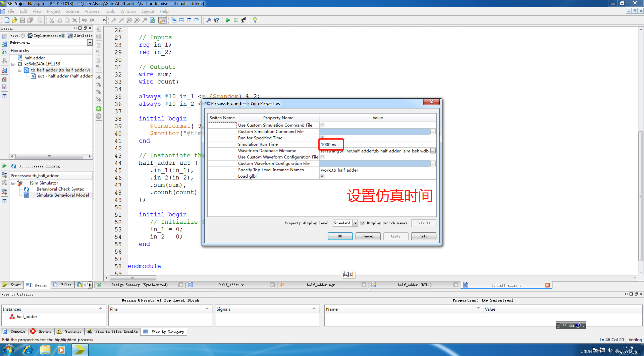Click the Undo toolbar icon

pos(84,20)
